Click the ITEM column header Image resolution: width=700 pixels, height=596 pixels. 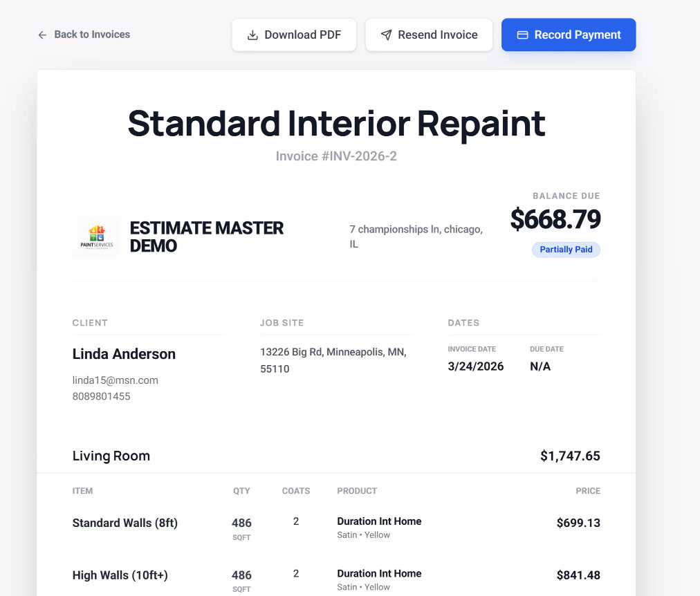(82, 491)
